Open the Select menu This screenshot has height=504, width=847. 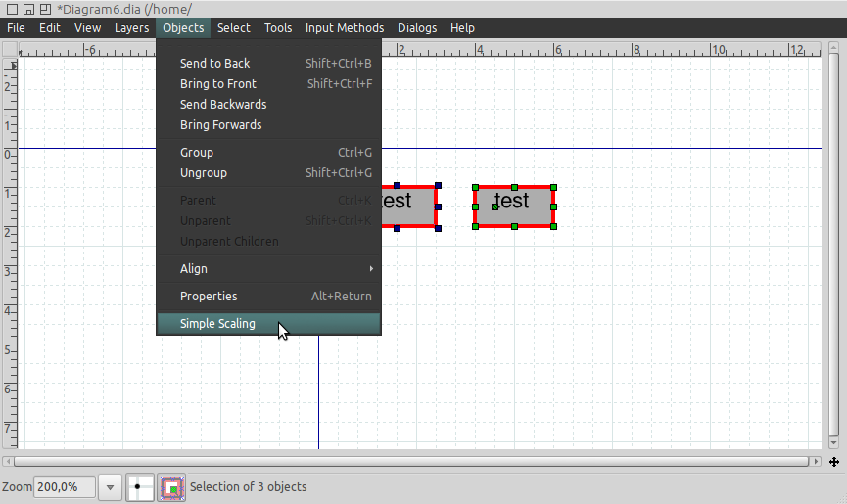pos(233,28)
